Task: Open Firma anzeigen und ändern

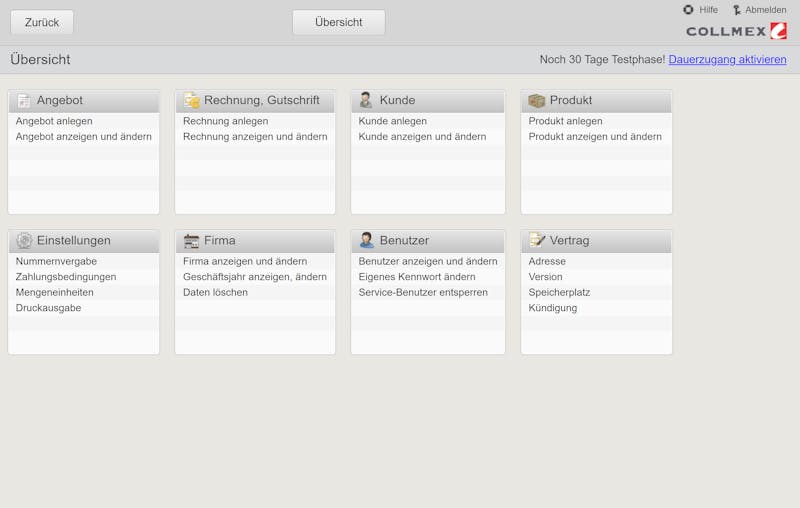Action: tap(245, 261)
